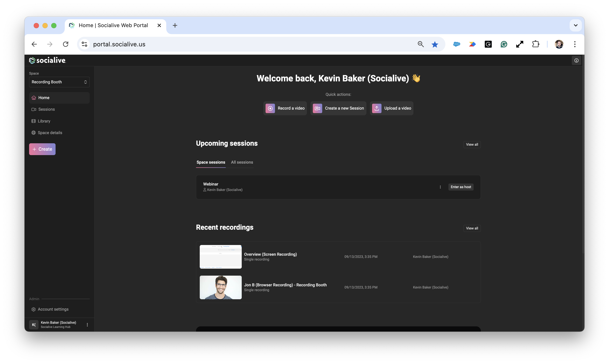The image size is (609, 364).
Task: Open the Jon B recording thumbnail
Action: click(x=220, y=287)
